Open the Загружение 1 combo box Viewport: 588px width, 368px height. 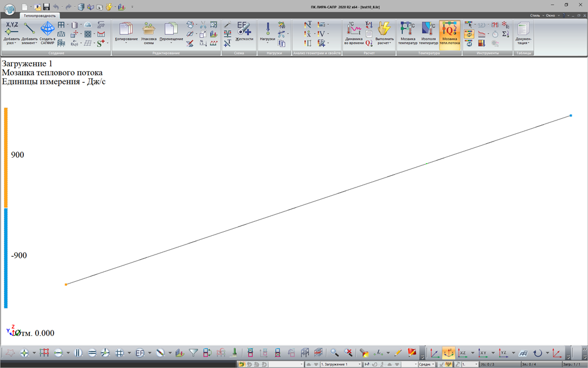click(x=340, y=365)
